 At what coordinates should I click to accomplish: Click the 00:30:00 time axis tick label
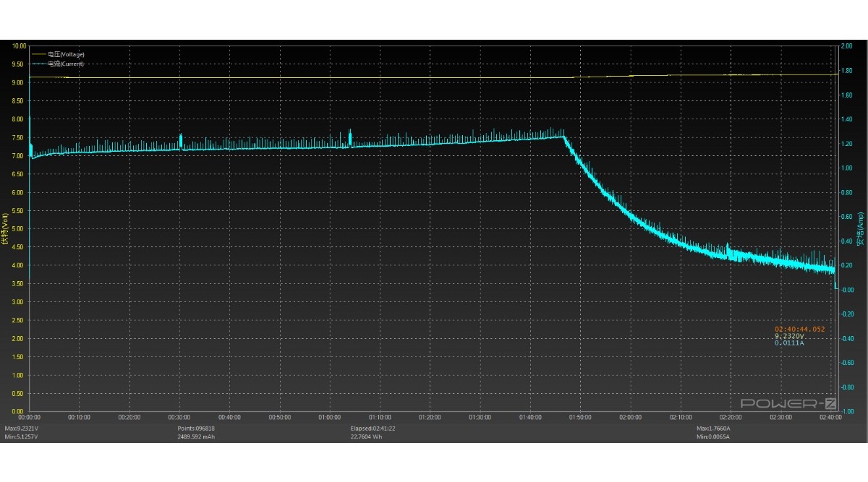tap(179, 418)
